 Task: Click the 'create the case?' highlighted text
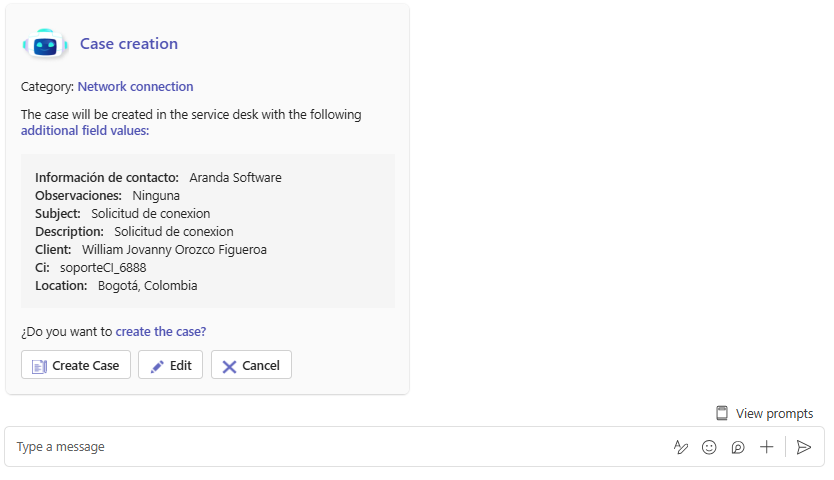[161, 332]
